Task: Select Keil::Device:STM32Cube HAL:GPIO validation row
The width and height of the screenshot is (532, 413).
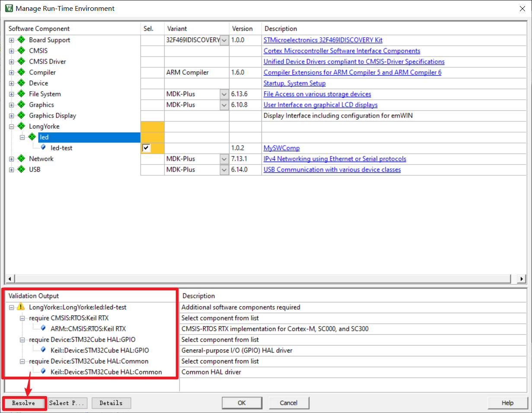Action: (x=100, y=350)
